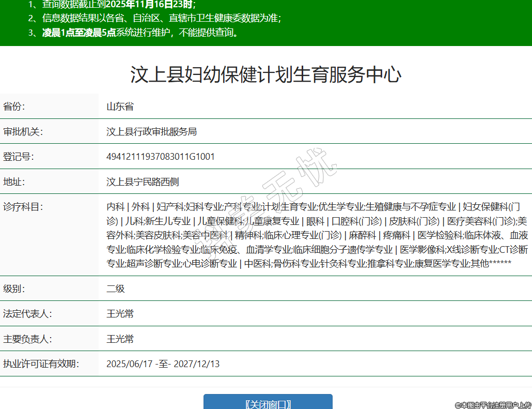
Task: Click the name beside 主要负责人
Action: coord(120,339)
